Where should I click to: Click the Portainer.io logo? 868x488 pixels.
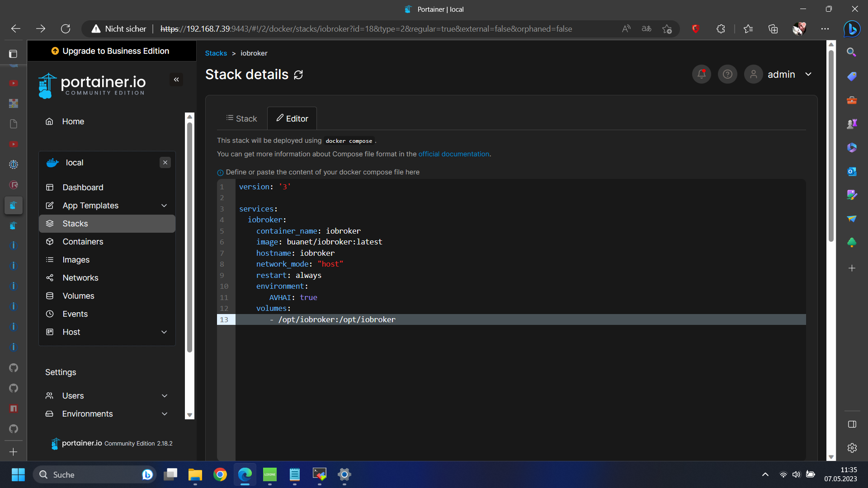pyautogui.click(x=92, y=86)
